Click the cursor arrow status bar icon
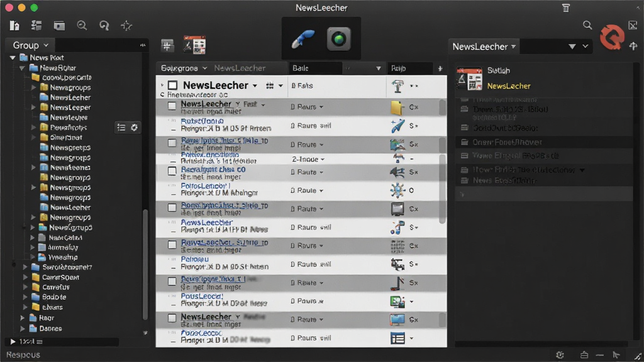This screenshot has height=362, width=644. tap(616, 355)
